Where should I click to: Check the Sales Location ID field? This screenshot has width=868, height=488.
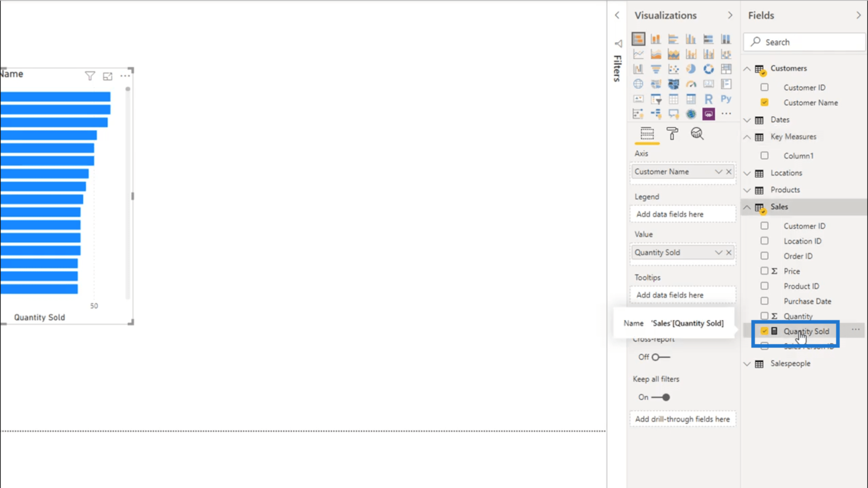point(764,241)
